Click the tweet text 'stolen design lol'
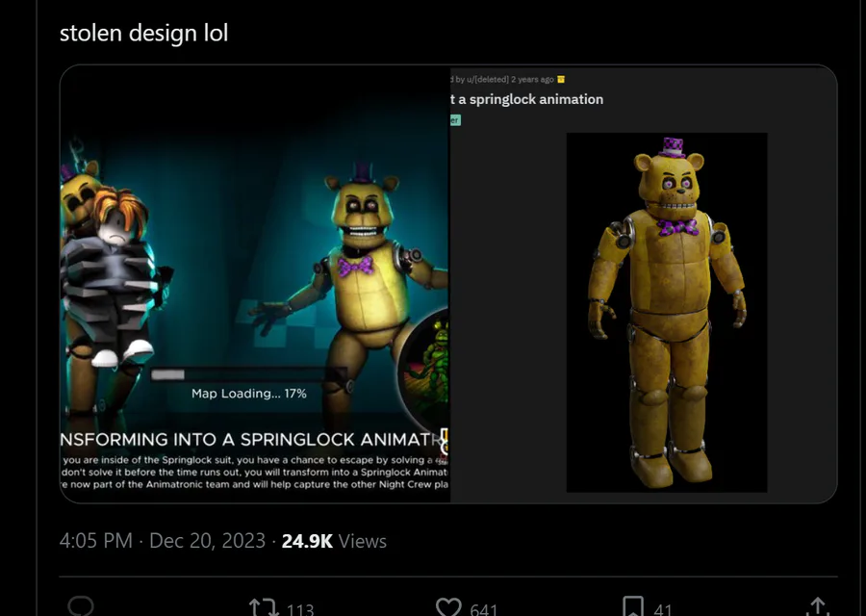866x616 pixels. [143, 33]
